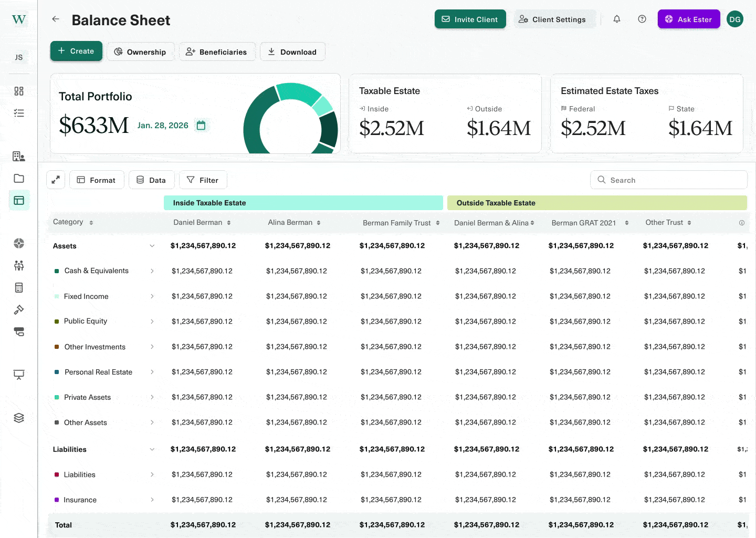This screenshot has height=538, width=756.
Task: Open the stacked layers icon in sidebar
Action: (19, 418)
